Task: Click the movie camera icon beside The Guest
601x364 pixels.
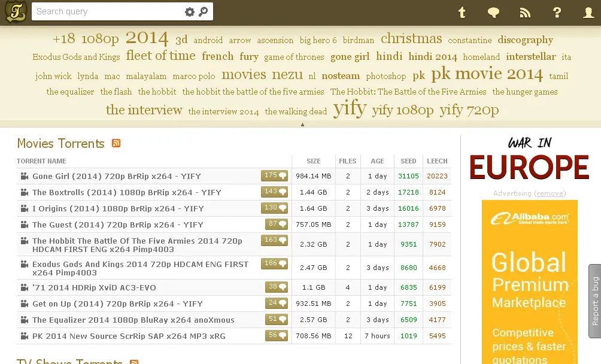Action: tap(24, 225)
